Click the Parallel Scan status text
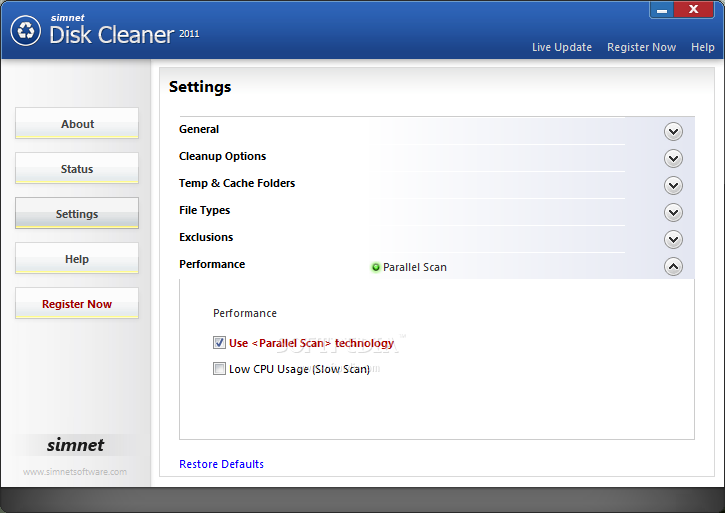 coord(415,267)
